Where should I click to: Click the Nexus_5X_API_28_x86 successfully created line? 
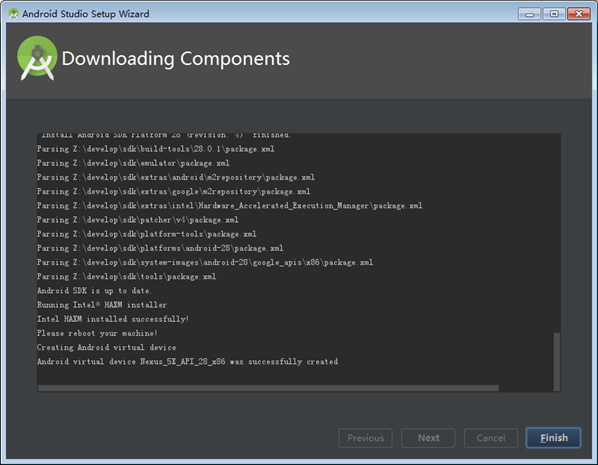(x=187, y=362)
